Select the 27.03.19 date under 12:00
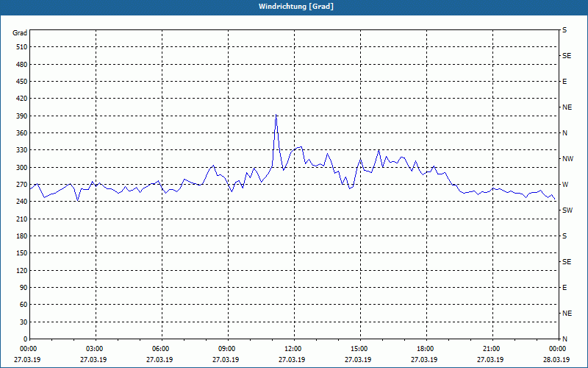 (292, 360)
